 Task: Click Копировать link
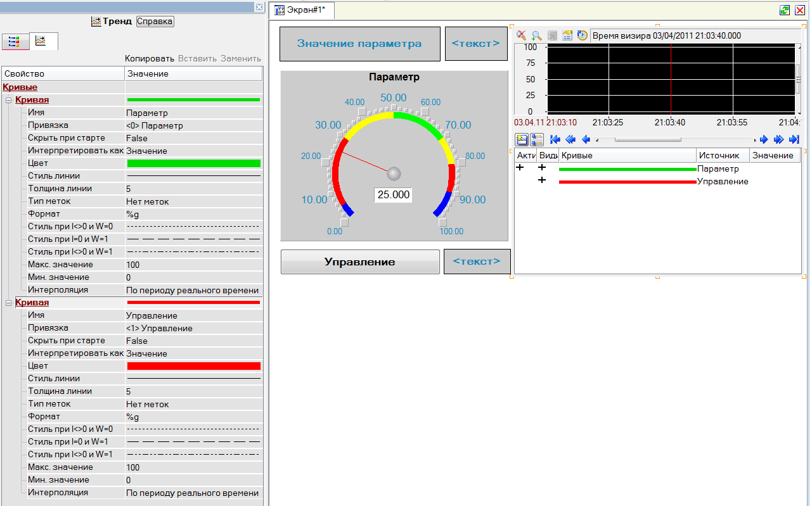click(x=150, y=58)
